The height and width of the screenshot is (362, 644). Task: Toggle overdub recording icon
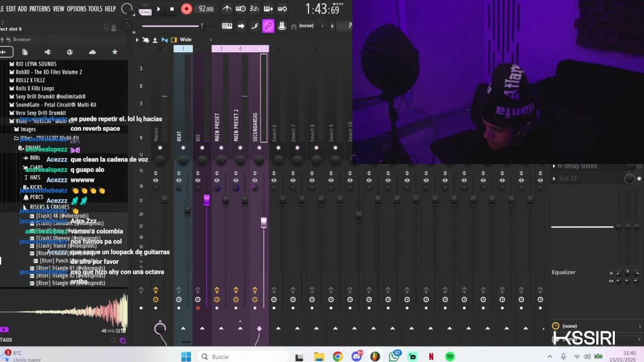(268, 9)
